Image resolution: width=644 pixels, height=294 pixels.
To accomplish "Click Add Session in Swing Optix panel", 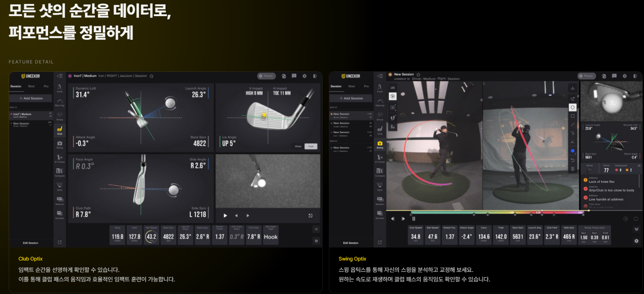I will tap(351, 98).
